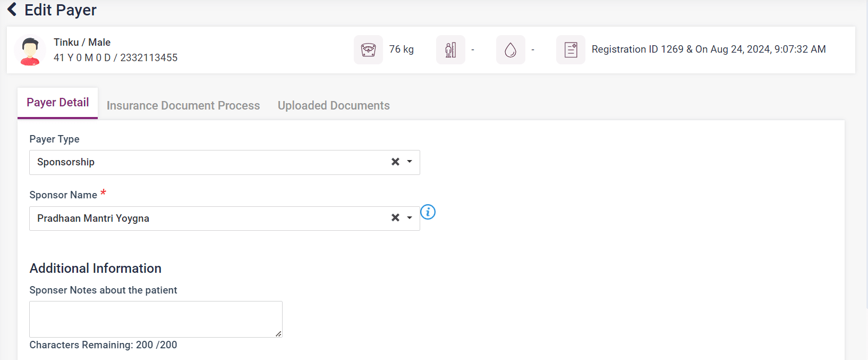868x360 pixels.
Task: Click the Sponser Notes text area
Action: (156, 319)
